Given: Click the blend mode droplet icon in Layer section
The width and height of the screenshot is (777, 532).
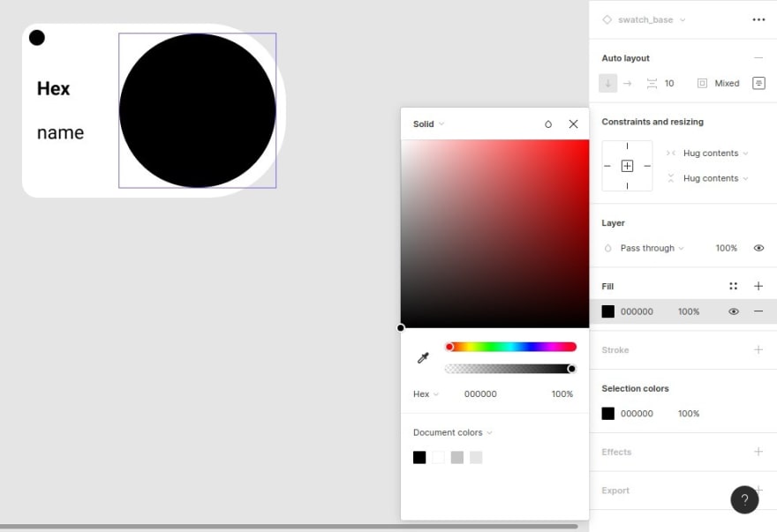Looking at the screenshot, I should tap(608, 248).
